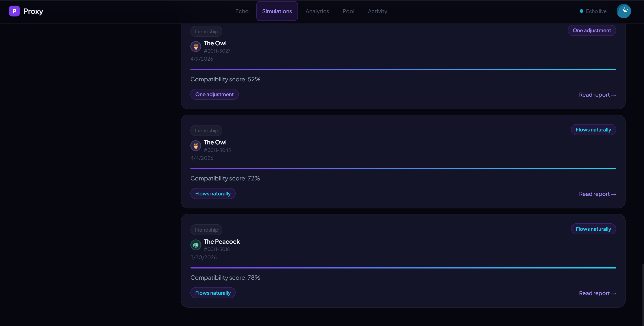The image size is (644, 326).
Task: Click the friendship tag on Peacock card
Action: (206, 230)
